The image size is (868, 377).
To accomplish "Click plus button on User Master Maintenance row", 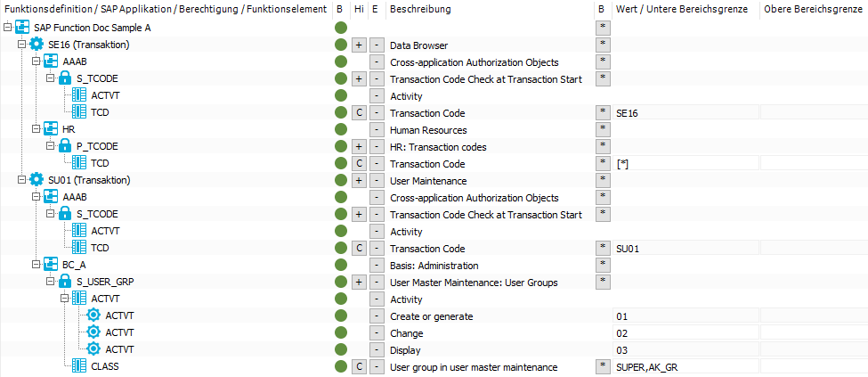I will point(359,282).
